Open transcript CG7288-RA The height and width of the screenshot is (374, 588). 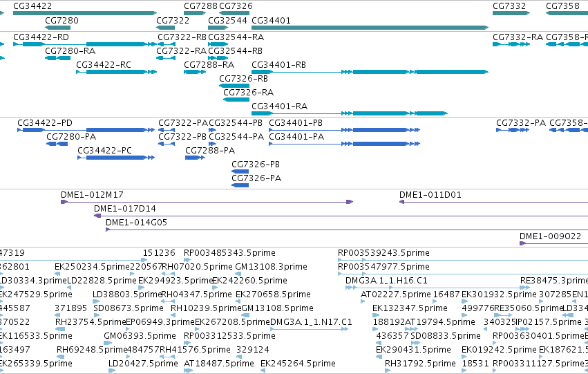tap(195, 72)
